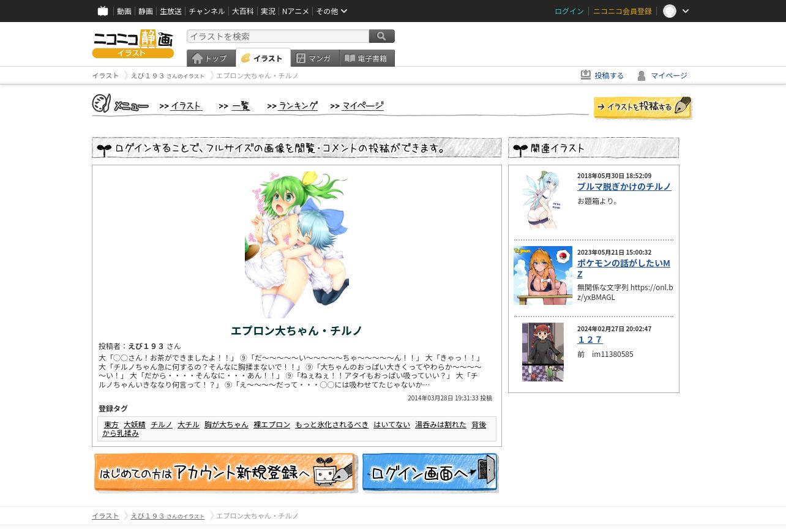Viewport: 786px width, 532px height.
Task: Click the user avatar icon
Action: tap(670, 11)
